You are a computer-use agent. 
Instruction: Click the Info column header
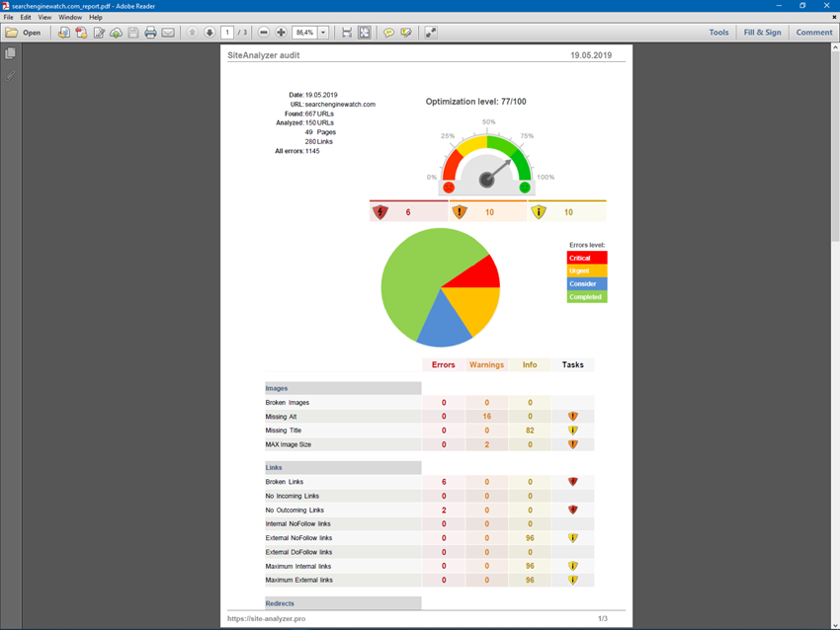pyautogui.click(x=530, y=364)
